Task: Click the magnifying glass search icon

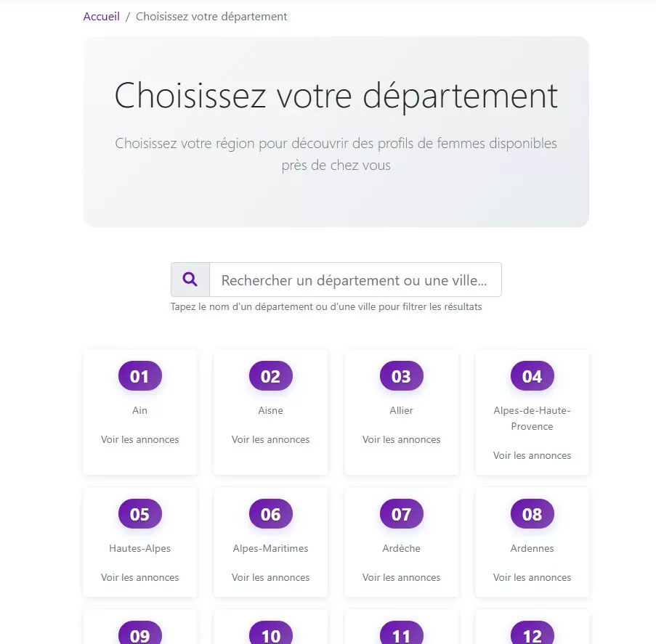Action: tap(190, 280)
